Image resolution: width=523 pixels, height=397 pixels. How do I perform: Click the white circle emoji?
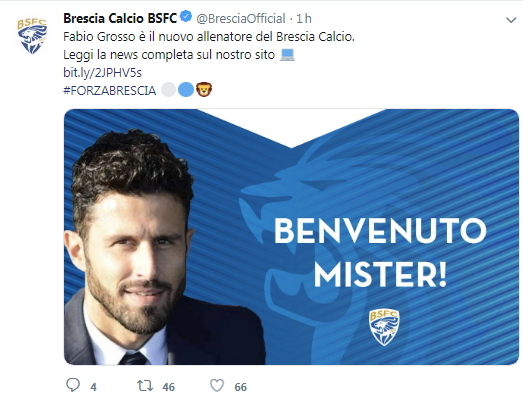168,90
